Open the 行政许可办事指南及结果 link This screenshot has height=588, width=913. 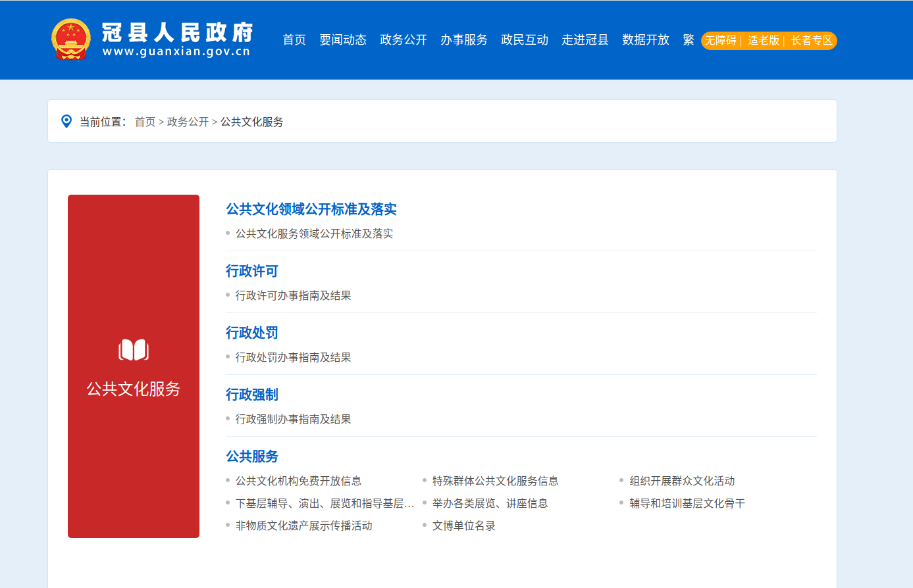coord(294,296)
